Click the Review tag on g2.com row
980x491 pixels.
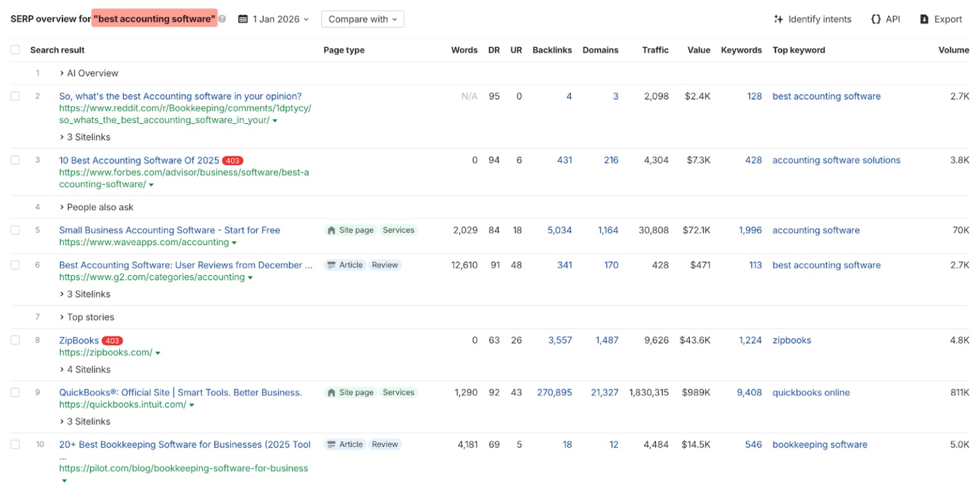pos(385,265)
